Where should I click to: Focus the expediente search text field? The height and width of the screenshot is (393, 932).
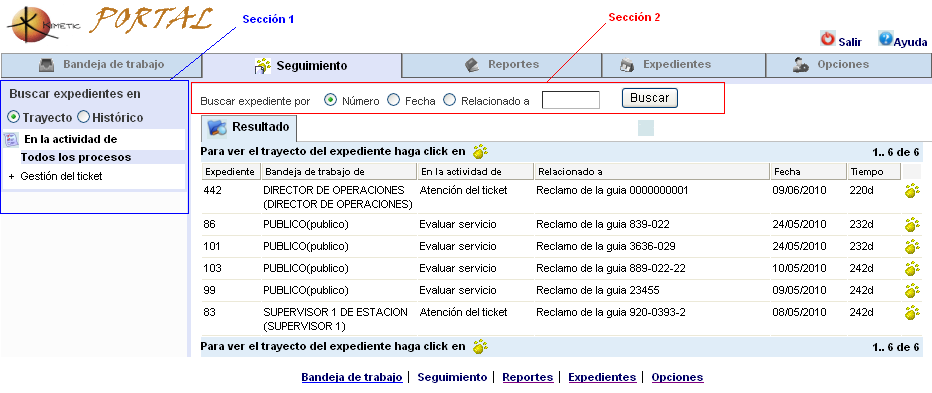coord(571,100)
